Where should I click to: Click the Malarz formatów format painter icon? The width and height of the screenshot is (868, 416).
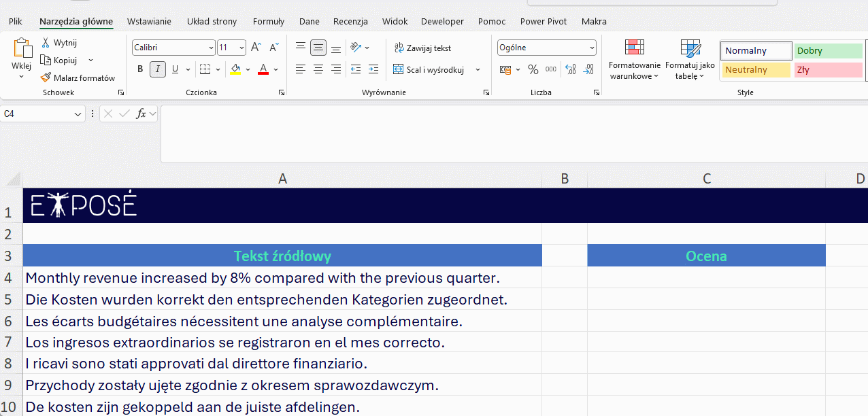[x=46, y=78]
